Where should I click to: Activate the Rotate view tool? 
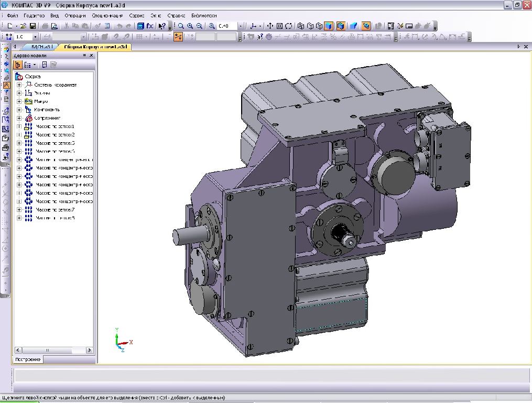point(289,26)
